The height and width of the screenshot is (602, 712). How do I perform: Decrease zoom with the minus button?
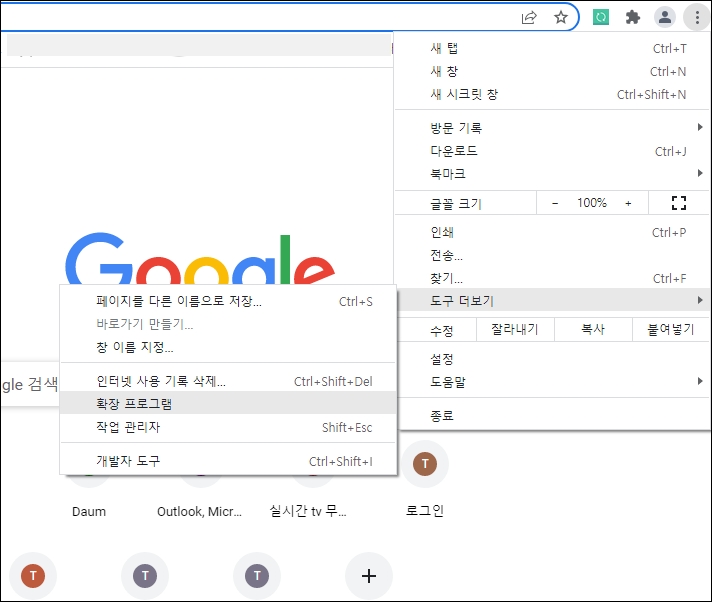[555, 203]
